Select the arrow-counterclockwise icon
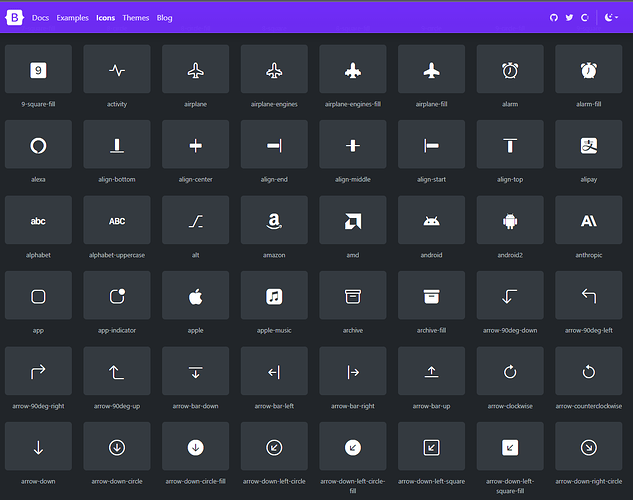The height and width of the screenshot is (500, 633). [x=589, y=371]
